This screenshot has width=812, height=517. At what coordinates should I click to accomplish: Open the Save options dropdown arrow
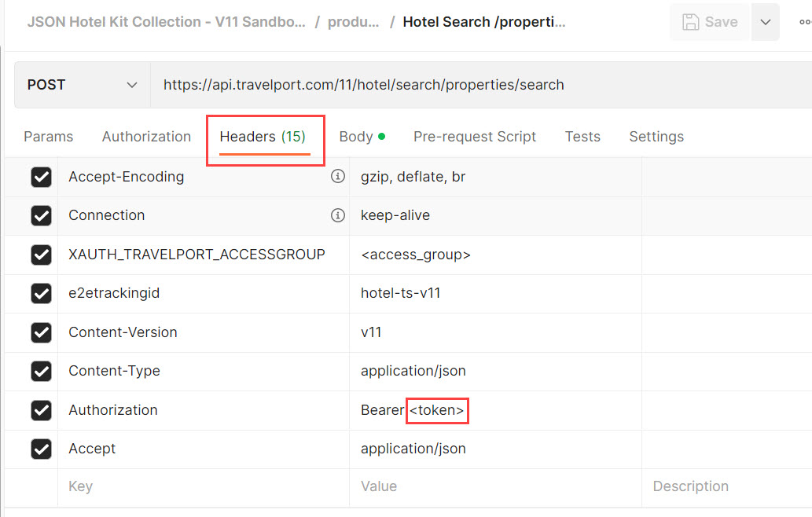765,22
